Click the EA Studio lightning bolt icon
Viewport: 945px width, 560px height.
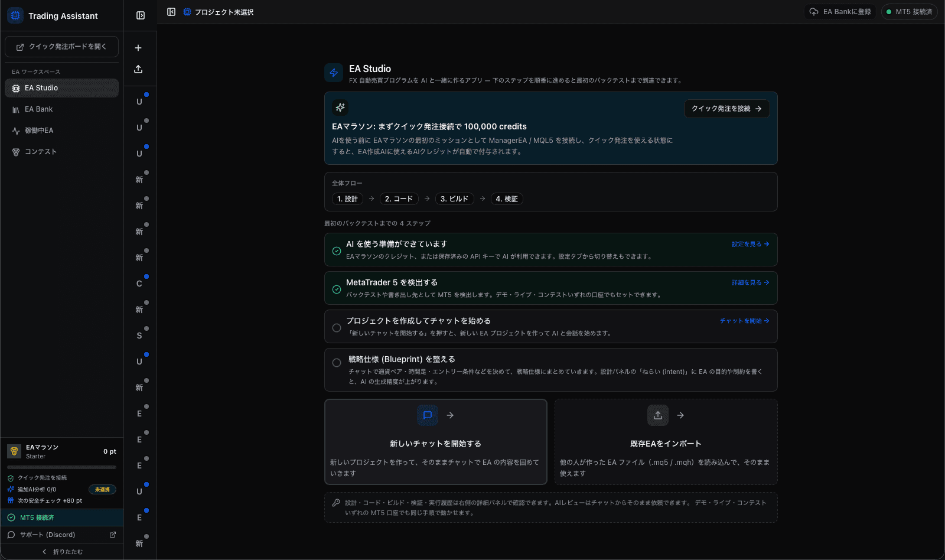tap(334, 73)
